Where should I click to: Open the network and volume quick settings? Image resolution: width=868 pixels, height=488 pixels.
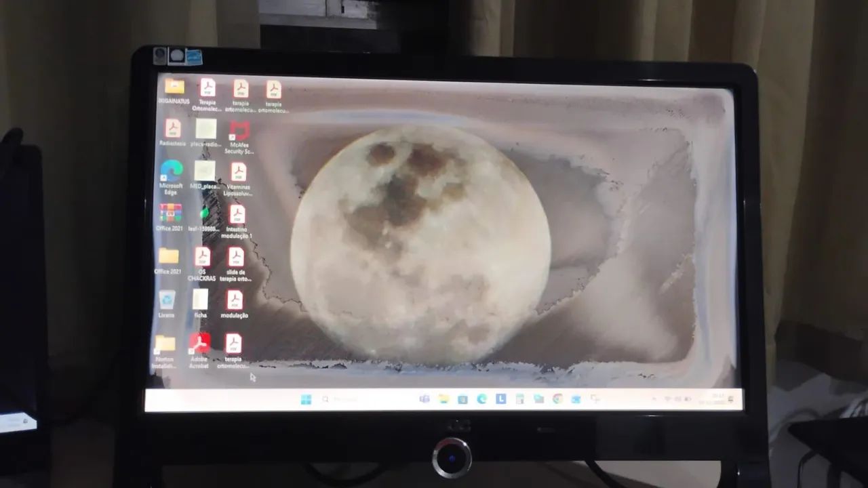[674, 399]
